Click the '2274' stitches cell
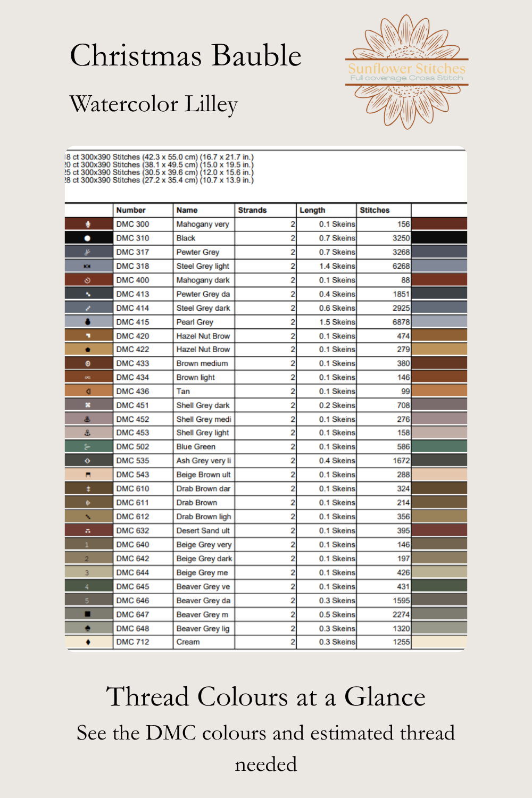 tap(384, 614)
